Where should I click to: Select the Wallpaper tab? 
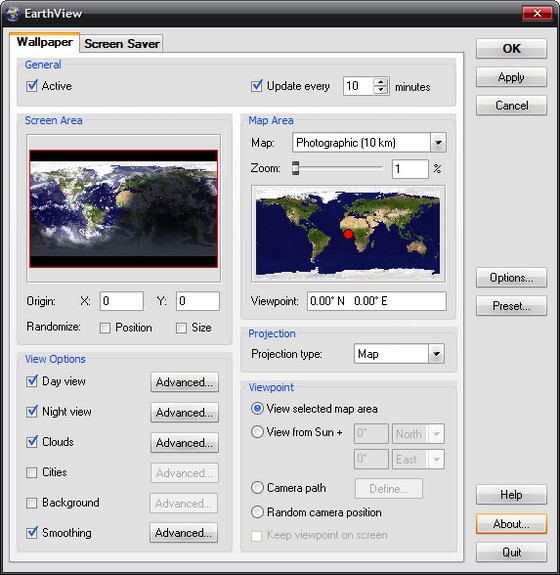coord(44,42)
